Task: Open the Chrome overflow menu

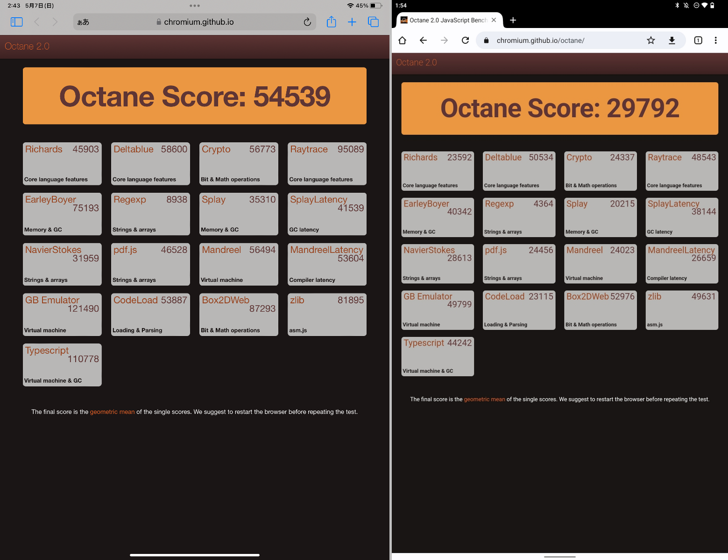Action: pyautogui.click(x=716, y=40)
